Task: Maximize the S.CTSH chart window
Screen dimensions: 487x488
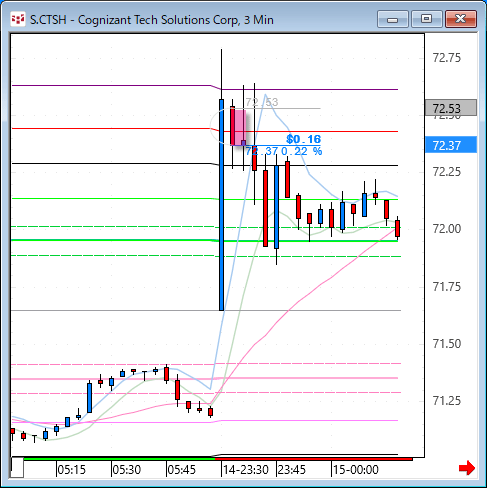Action: (x=426, y=19)
